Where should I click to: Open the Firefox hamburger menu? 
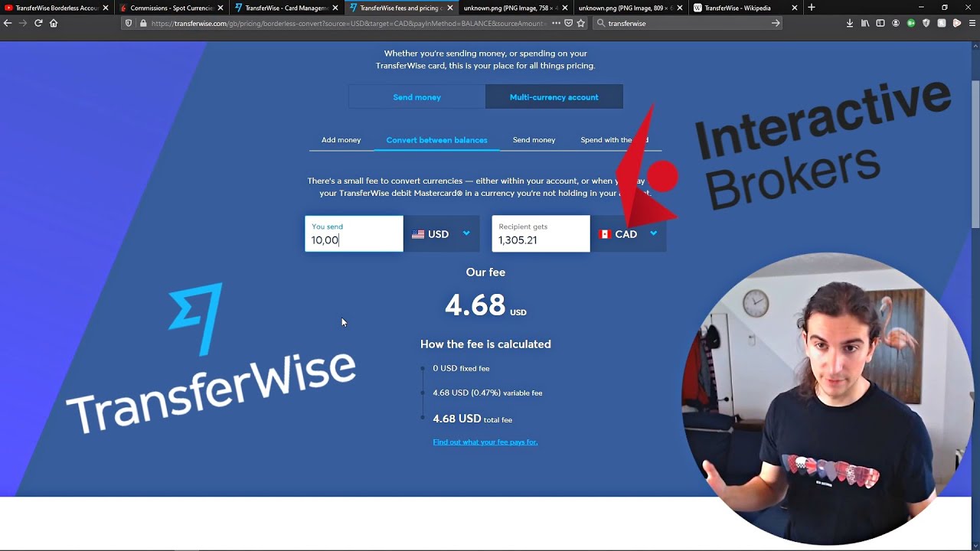pos(972,23)
